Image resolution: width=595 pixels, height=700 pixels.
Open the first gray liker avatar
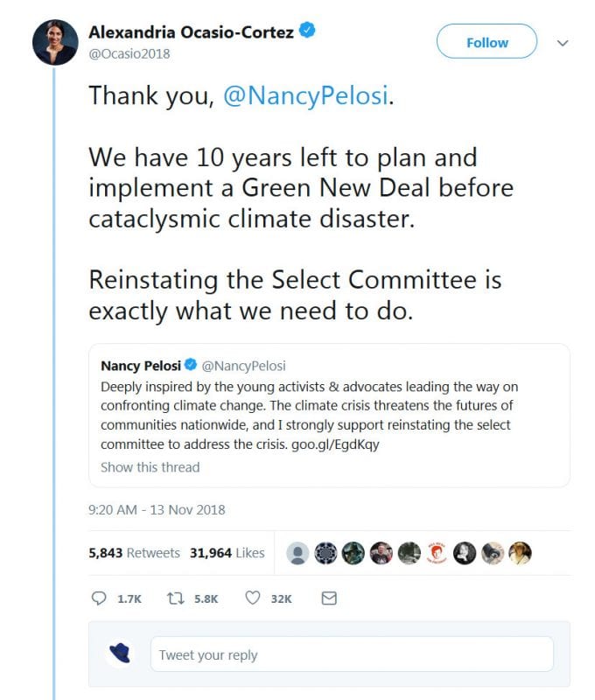pos(298,553)
